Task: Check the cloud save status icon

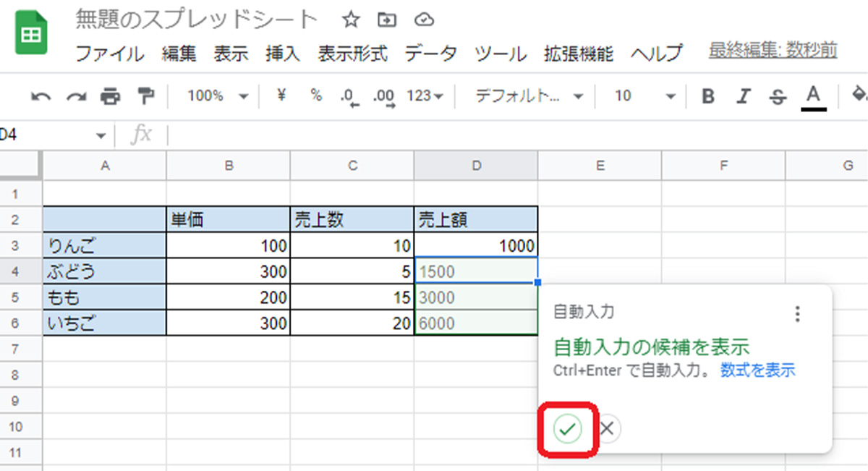Action: click(x=424, y=20)
